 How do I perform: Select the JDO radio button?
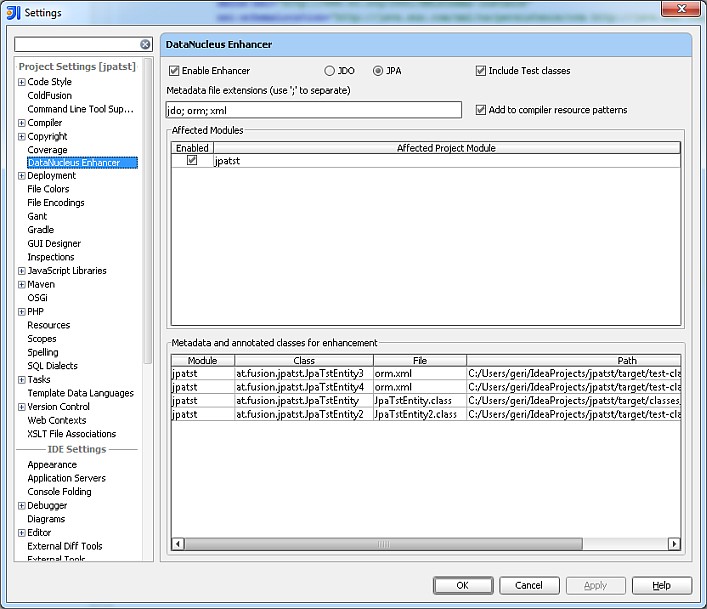pos(330,71)
